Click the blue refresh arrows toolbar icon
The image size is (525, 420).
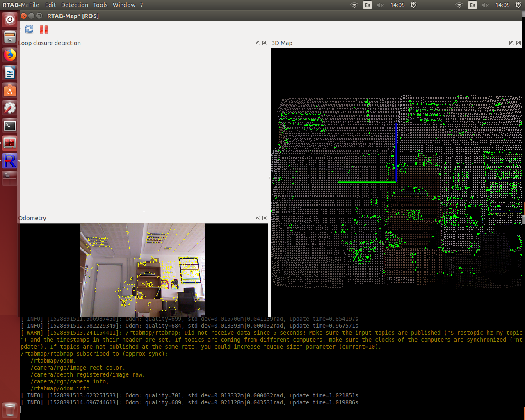[29, 29]
